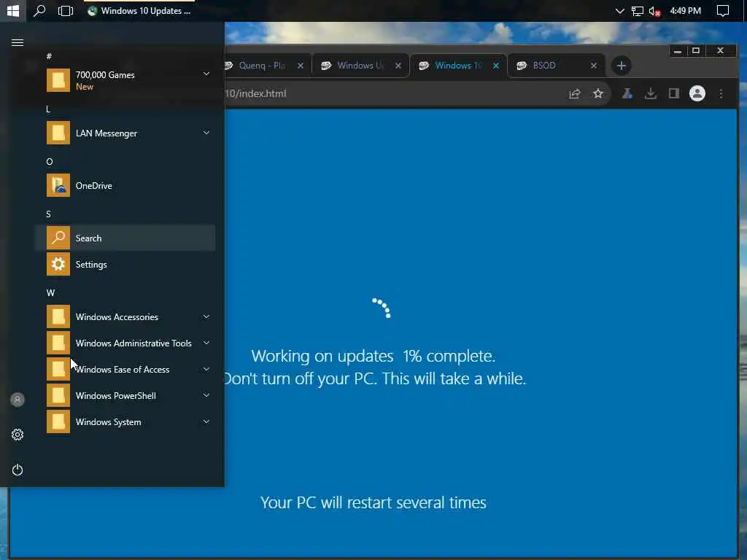The image size is (747, 560).
Task: Close the Quenq browser tab
Action: tap(301, 66)
